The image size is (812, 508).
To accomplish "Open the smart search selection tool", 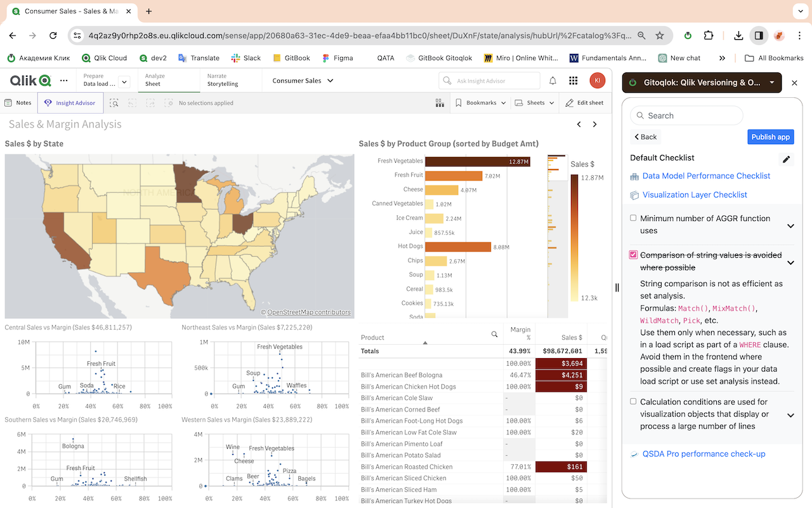I will 114,103.
